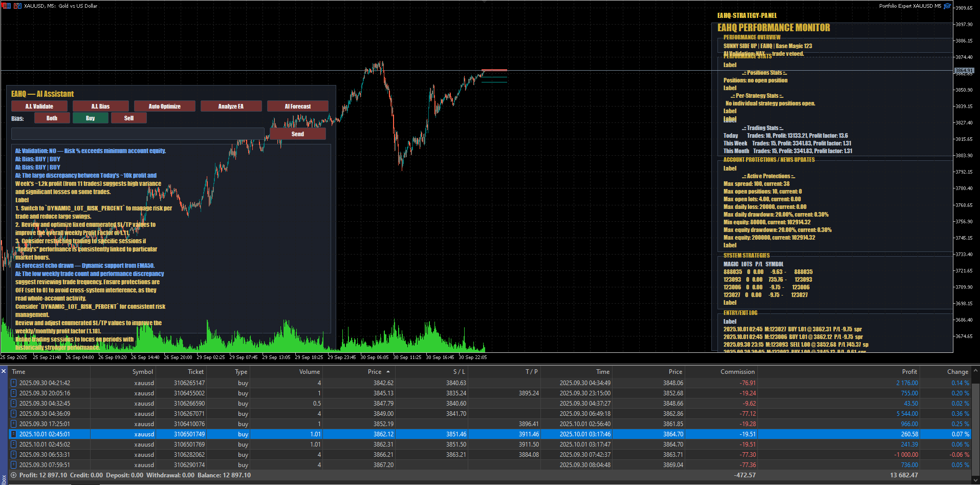Click the sort arrow in Price column
Viewport: 980px width, 485px height.
(x=388, y=372)
